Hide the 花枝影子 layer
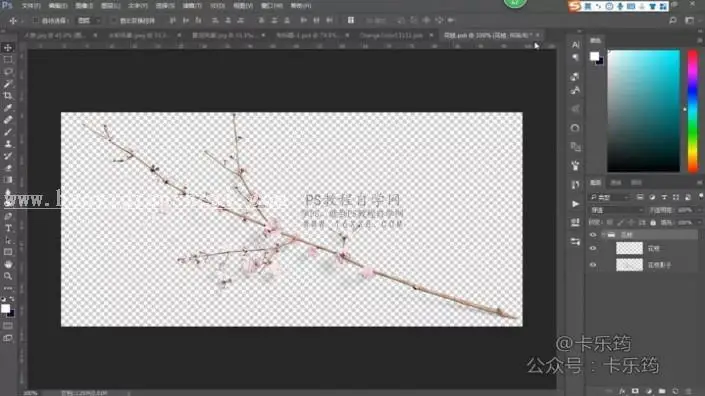The width and height of the screenshot is (705, 396). (593, 265)
